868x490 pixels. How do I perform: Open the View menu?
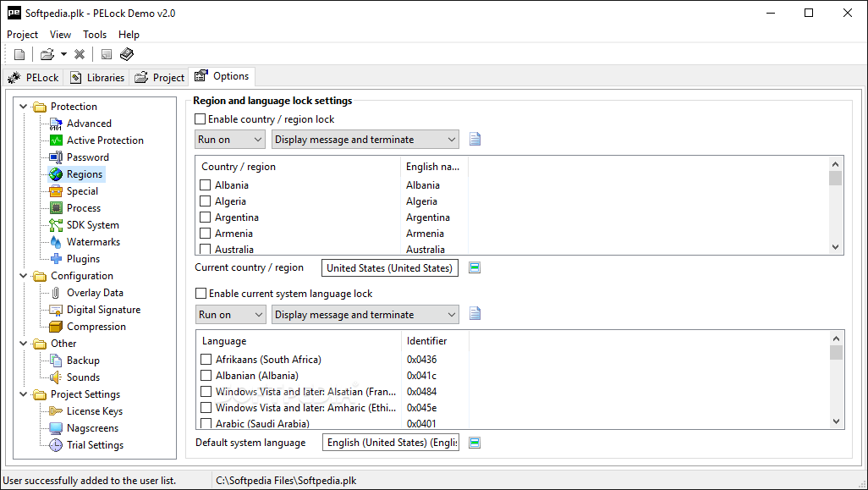(x=60, y=35)
